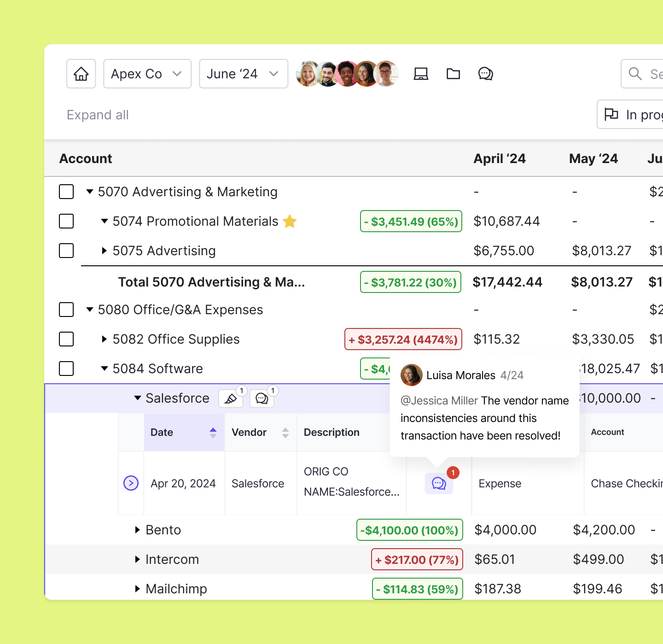
Task: Open the Apex Co company dropdown
Action: pos(147,74)
